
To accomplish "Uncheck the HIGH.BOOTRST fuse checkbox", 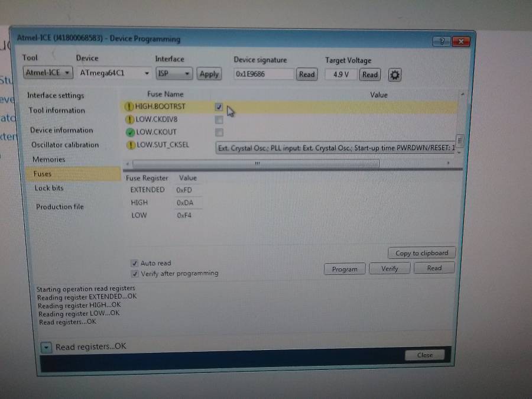I will pyautogui.click(x=219, y=107).
